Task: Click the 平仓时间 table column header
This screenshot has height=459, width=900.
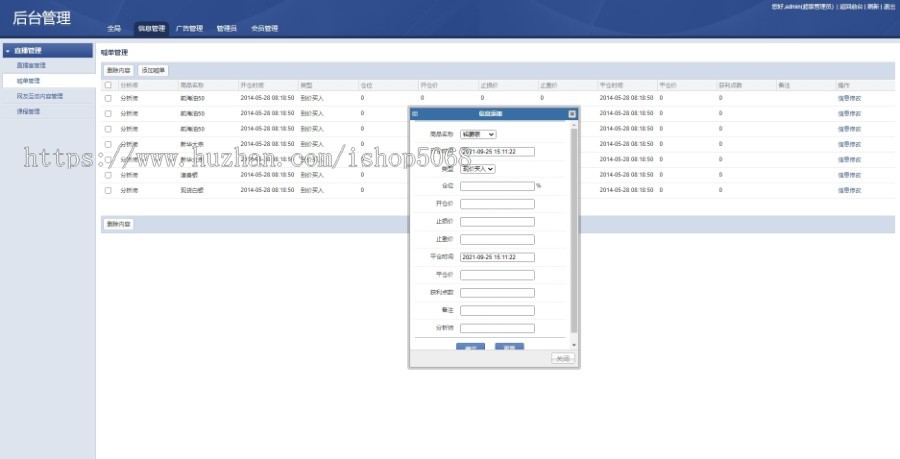Action: click(611, 85)
